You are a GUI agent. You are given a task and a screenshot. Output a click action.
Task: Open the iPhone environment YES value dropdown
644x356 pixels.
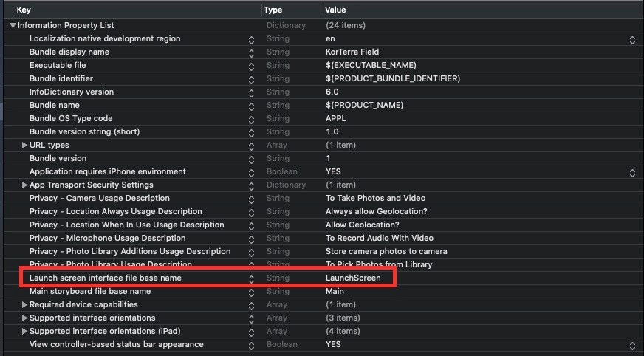click(632, 171)
